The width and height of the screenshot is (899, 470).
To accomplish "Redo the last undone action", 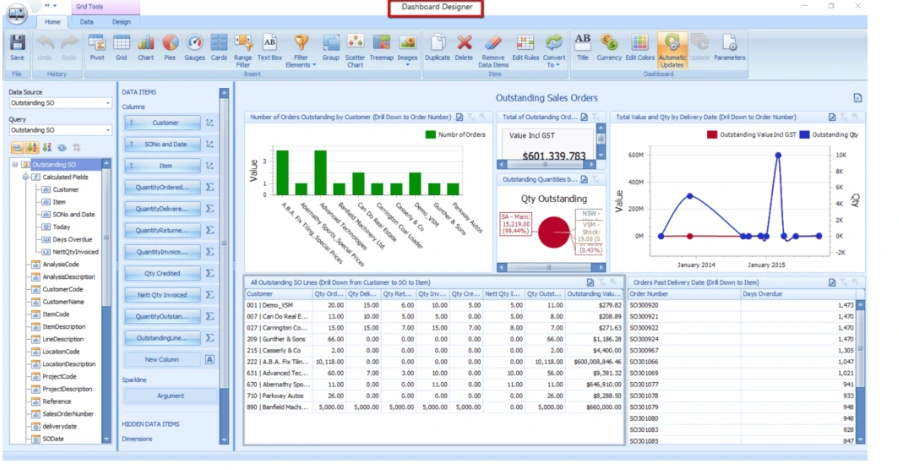I will (x=69, y=47).
